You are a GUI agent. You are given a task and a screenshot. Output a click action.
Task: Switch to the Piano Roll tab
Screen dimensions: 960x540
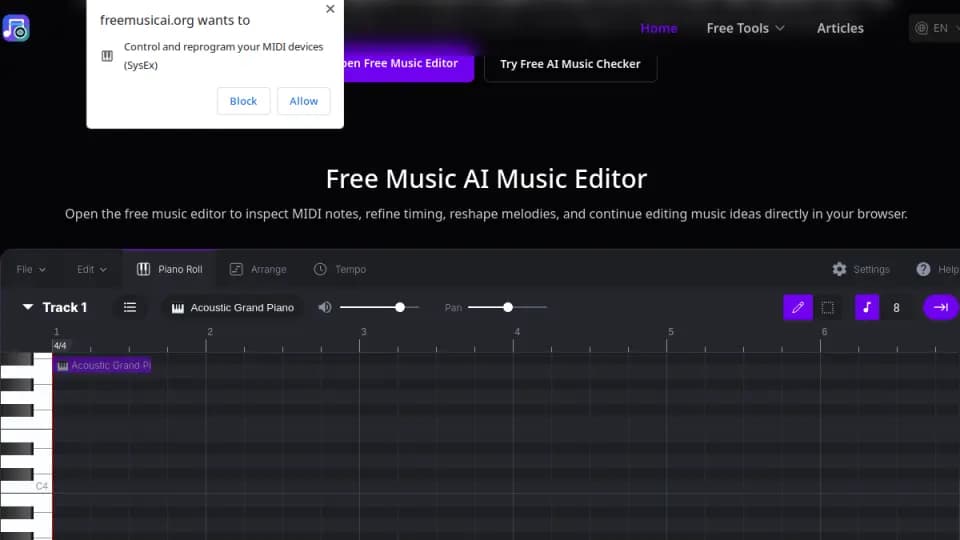point(169,269)
